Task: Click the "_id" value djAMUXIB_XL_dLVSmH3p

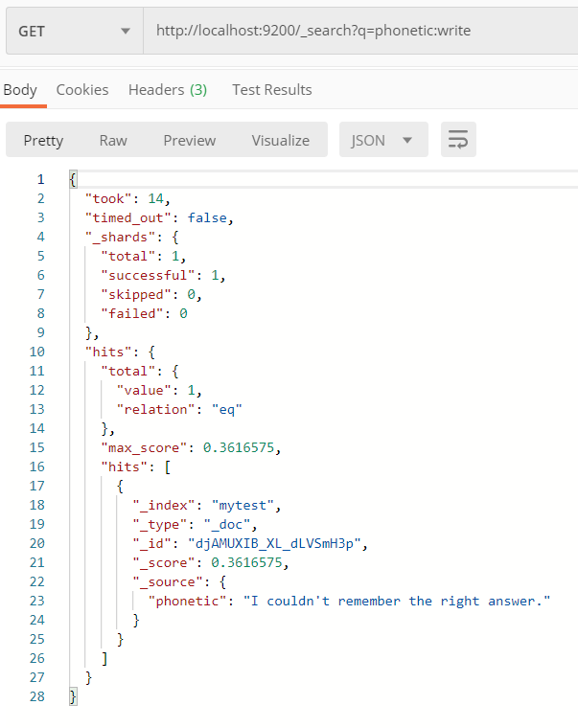Action: click(274, 543)
